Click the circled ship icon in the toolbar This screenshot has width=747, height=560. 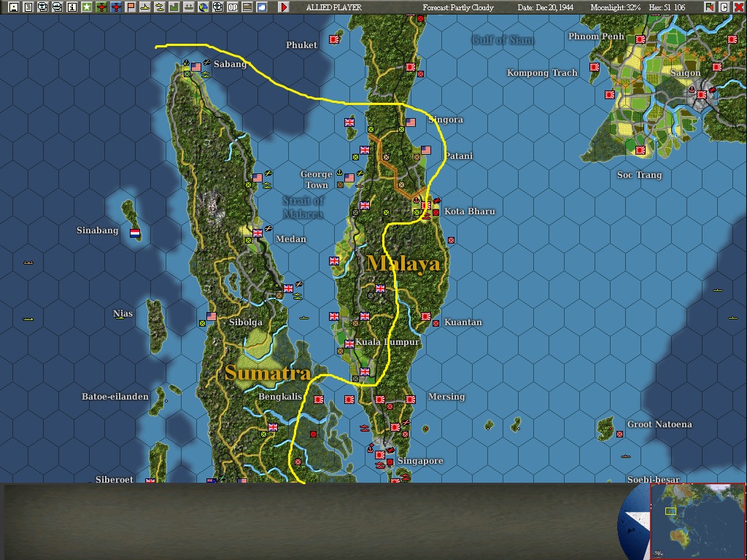[x=57, y=7]
